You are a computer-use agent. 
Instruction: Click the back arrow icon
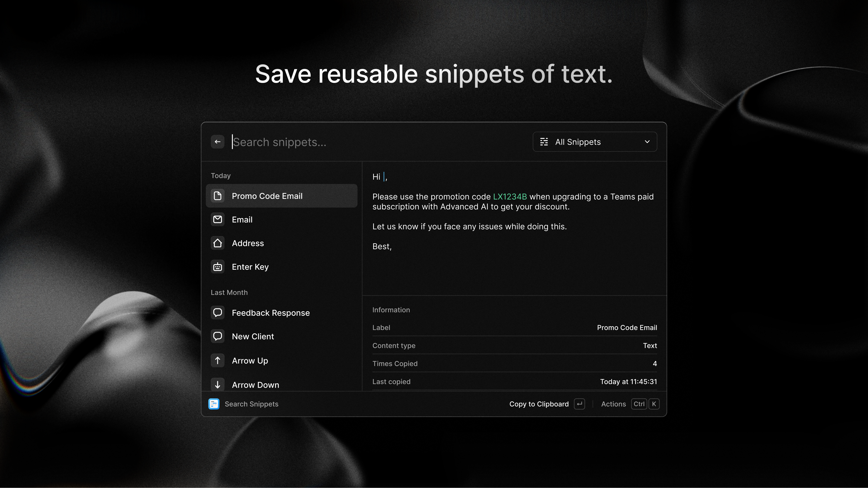(217, 141)
